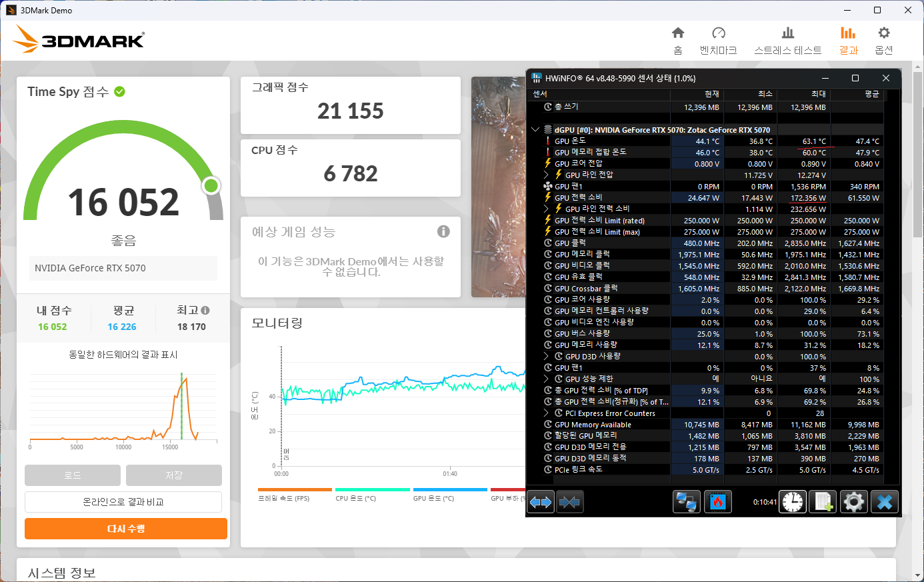Select the GPU 메모리 클럭 row label
Viewport: 924px width, 582px height.
click(x=582, y=254)
